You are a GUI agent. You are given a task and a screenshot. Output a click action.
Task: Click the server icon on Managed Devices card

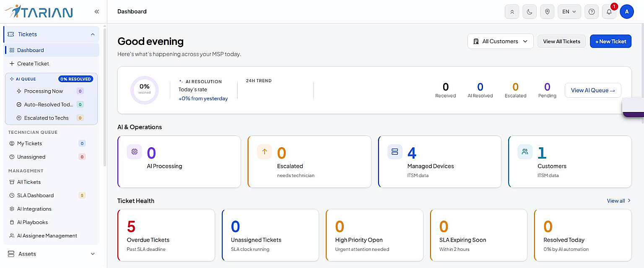(x=395, y=152)
